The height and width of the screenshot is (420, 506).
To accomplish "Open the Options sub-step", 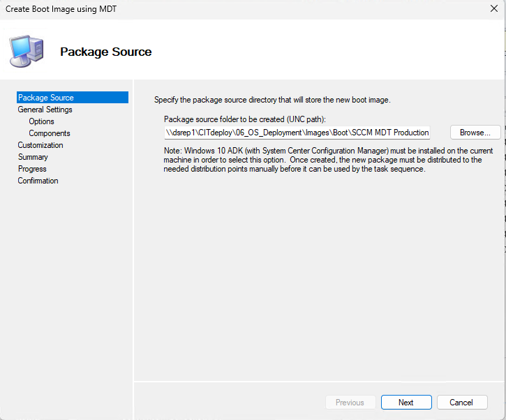I will (x=41, y=121).
